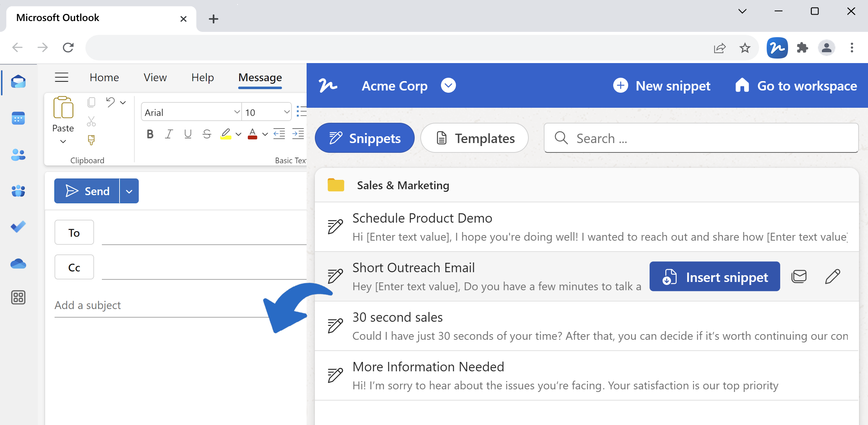Open the Mail icon in Outlook sidebar

pos(18,81)
